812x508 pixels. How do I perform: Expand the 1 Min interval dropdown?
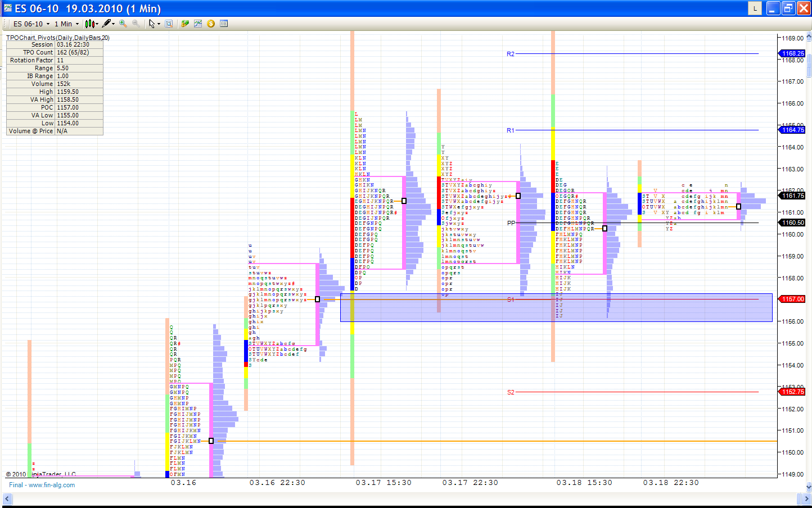point(67,24)
